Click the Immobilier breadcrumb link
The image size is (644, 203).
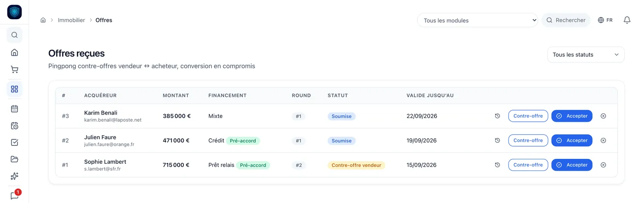71,20
